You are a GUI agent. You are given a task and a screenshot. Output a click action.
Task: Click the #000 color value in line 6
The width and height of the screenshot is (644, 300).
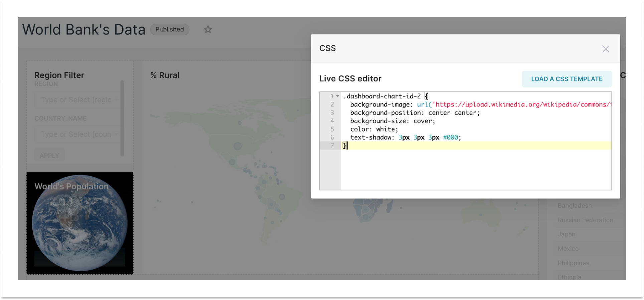(x=450, y=137)
